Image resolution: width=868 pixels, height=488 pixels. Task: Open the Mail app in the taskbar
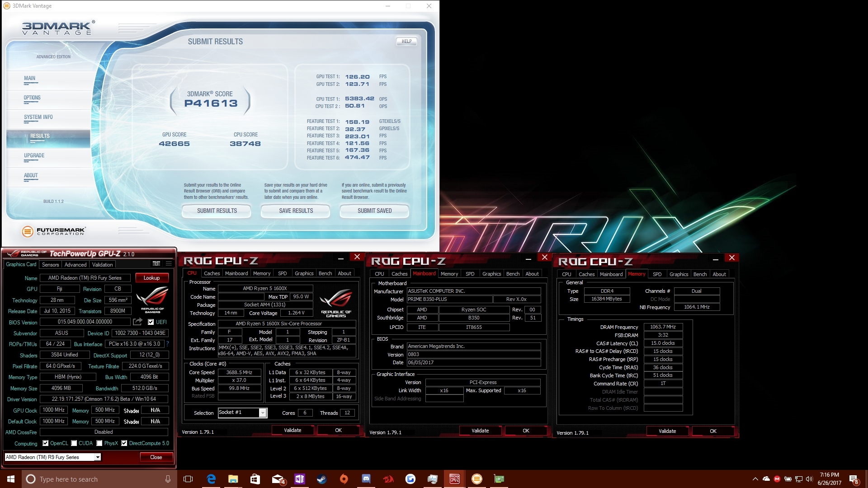click(x=278, y=479)
